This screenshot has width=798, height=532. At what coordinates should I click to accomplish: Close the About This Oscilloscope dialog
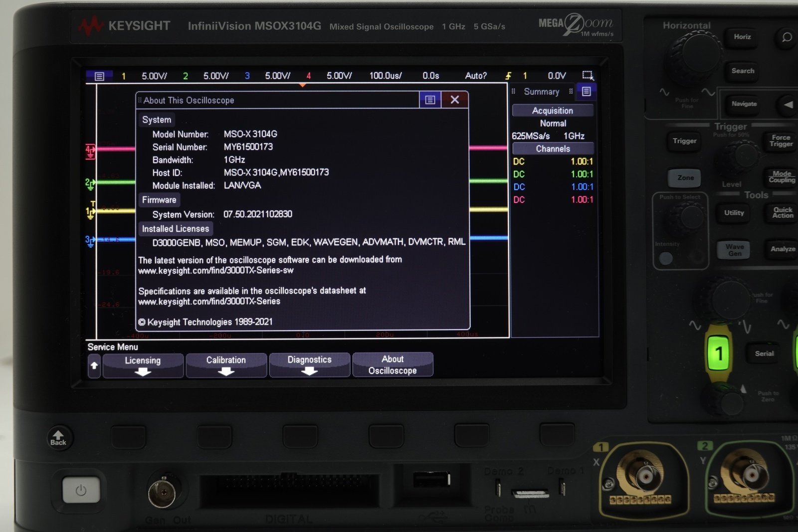pyautogui.click(x=454, y=100)
